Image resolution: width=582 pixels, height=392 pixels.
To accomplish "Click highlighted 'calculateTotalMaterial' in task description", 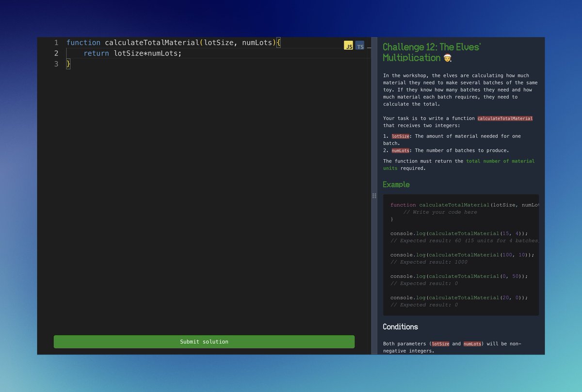I will point(505,118).
